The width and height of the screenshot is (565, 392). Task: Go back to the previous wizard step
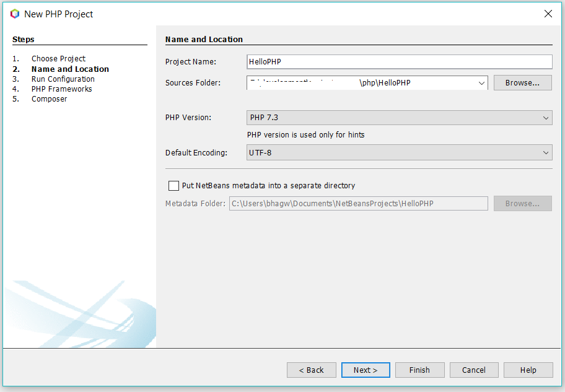(x=312, y=370)
